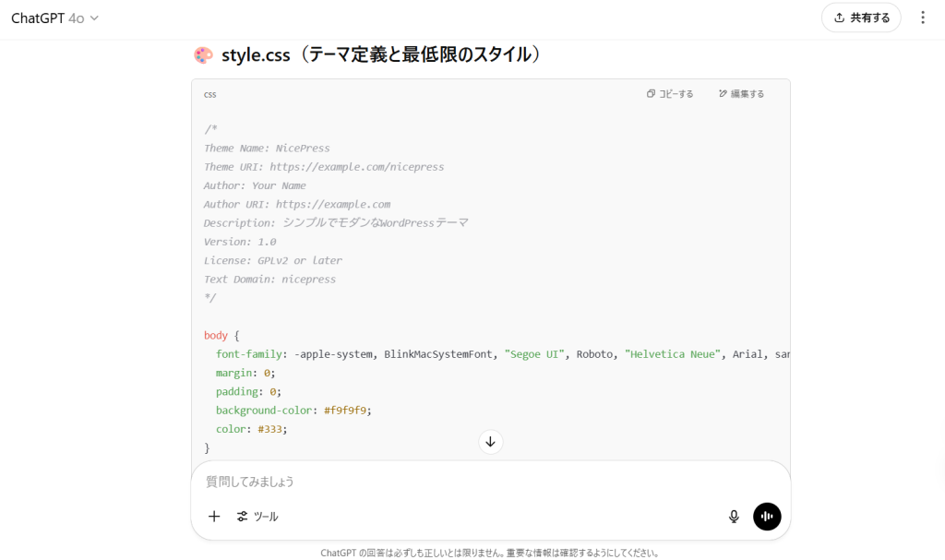Launch voice mode with black waveform button
This screenshot has width=945, height=560.
[x=767, y=517]
